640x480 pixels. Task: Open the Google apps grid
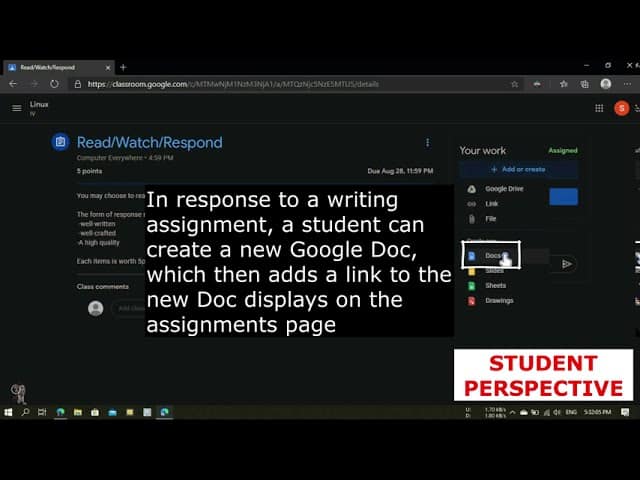click(x=599, y=108)
